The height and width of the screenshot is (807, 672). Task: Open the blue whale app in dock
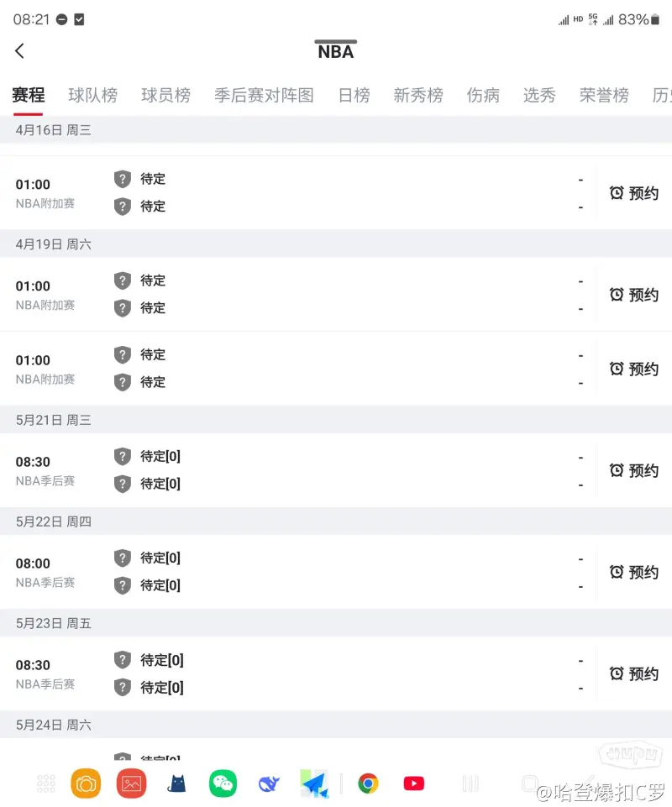pos(269,783)
